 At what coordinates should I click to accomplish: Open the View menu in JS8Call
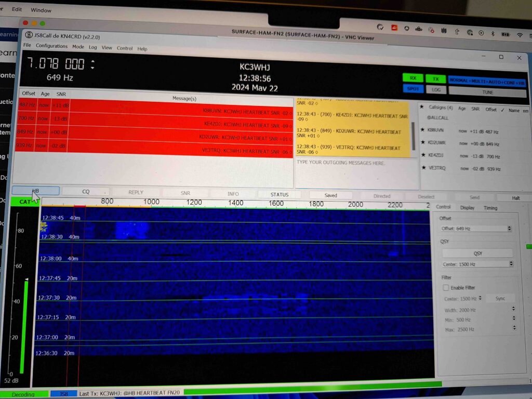click(107, 48)
